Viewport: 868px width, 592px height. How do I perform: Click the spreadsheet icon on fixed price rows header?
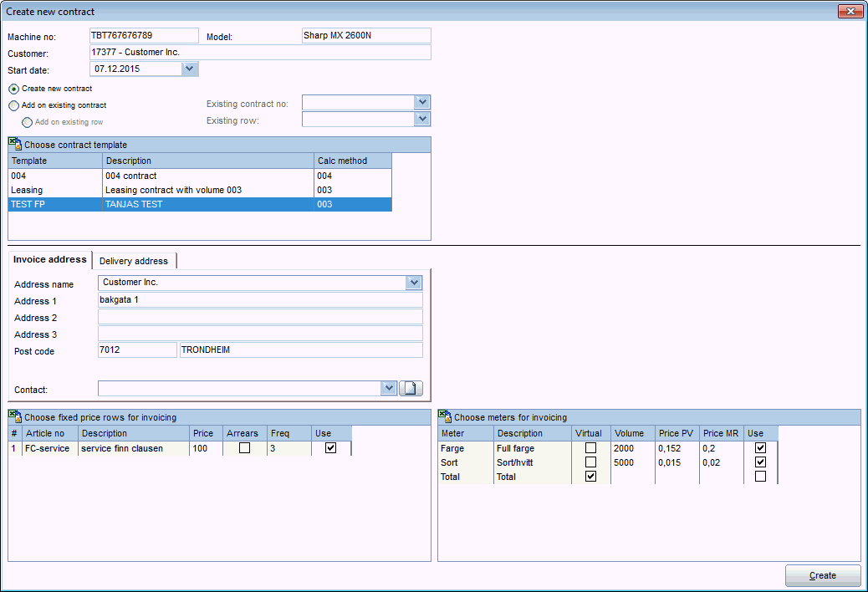(16, 416)
